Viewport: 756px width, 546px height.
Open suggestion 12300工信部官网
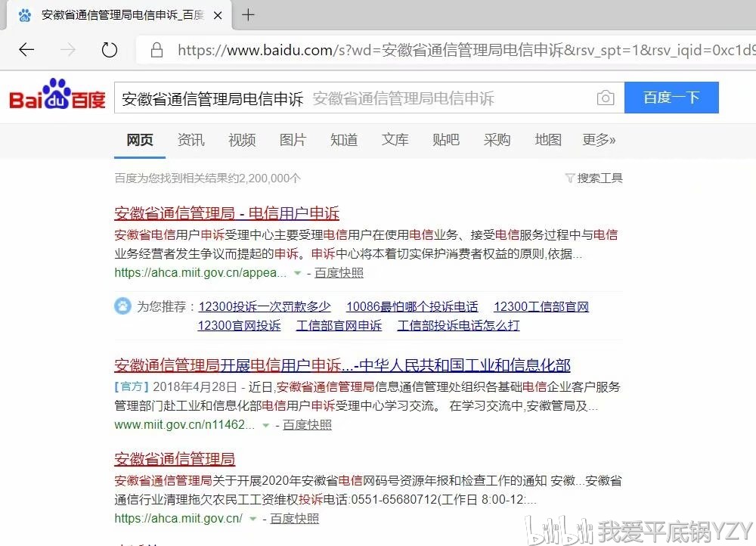click(x=541, y=307)
